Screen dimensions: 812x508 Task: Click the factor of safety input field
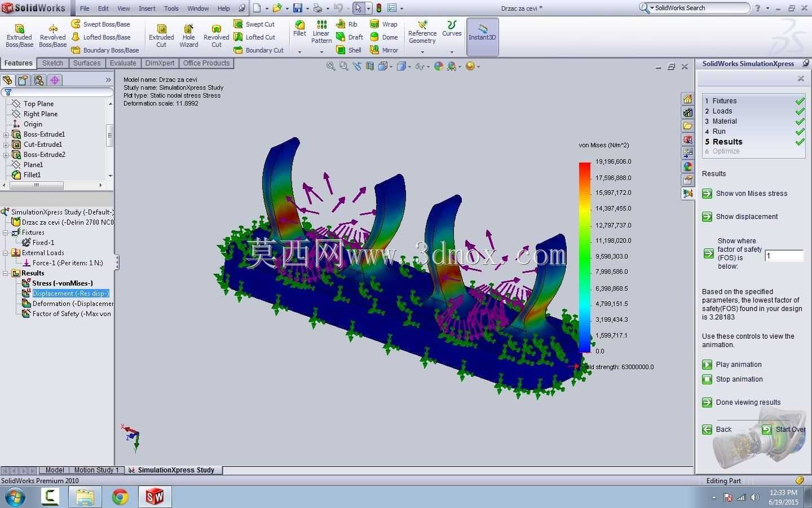[x=784, y=256]
